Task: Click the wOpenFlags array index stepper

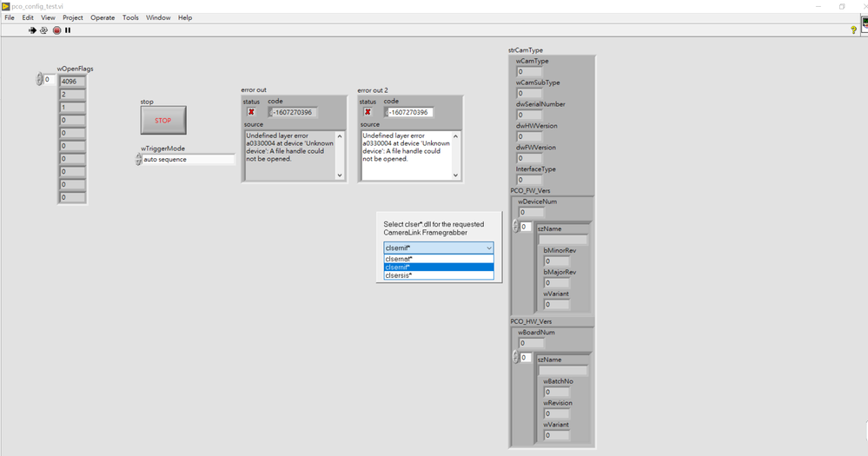Action: (x=39, y=80)
